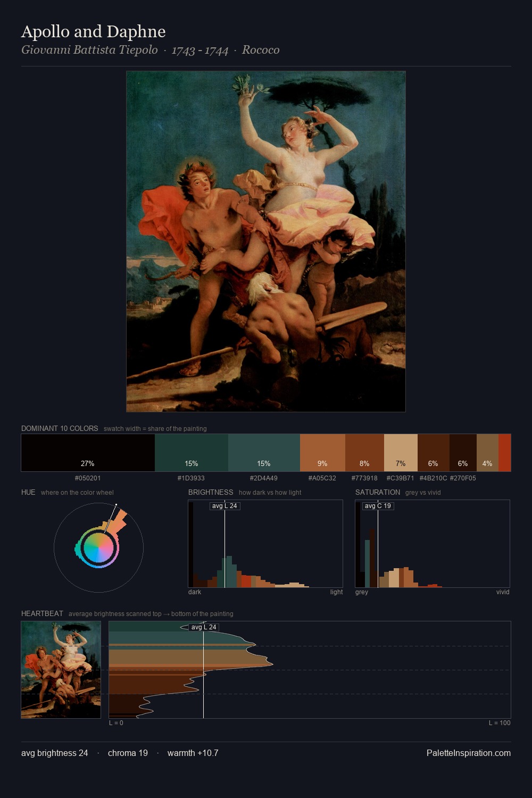Click the "#C39B71" hex label
The height and width of the screenshot is (798, 532).
click(400, 478)
